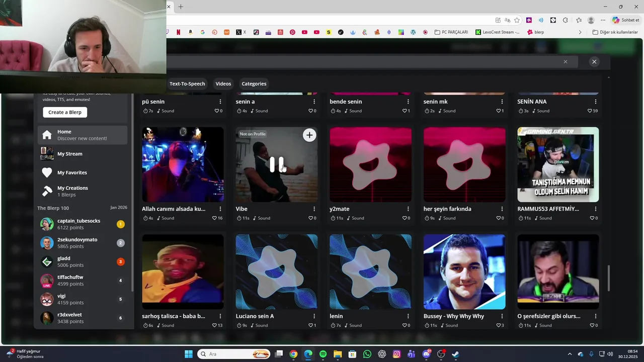Pause the playing Vibe sound
The width and height of the screenshot is (644, 362).
tap(277, 164)
